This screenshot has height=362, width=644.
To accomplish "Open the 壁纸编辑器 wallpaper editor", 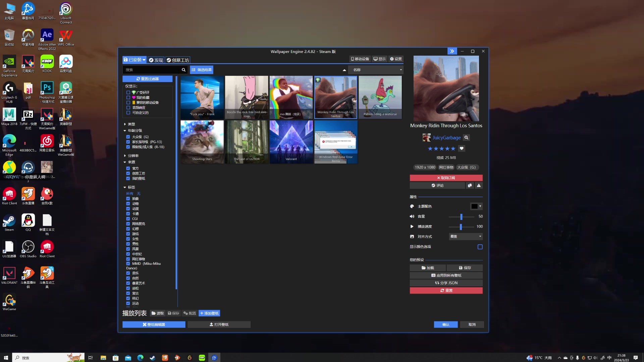I will pos(154,324).
